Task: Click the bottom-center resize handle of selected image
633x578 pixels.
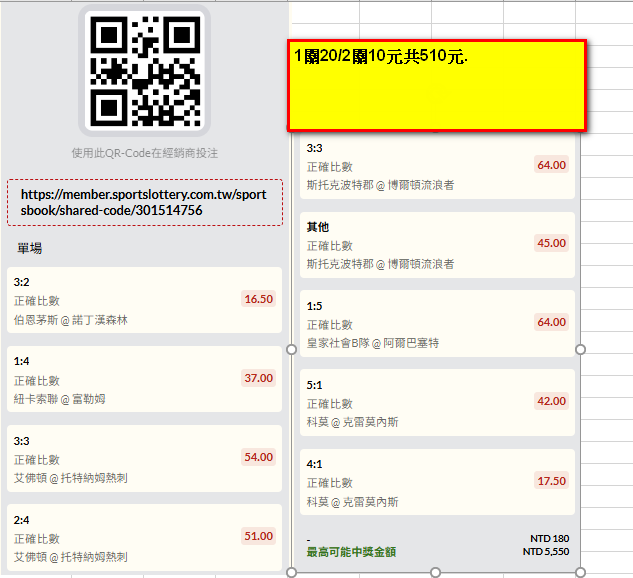Action: click(x=435, y=572)
